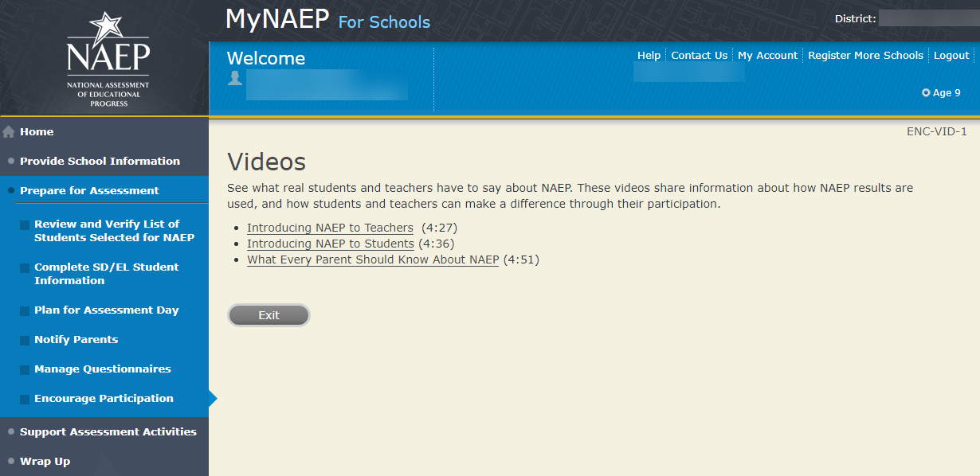Open Register More Schools

point(865,55)
